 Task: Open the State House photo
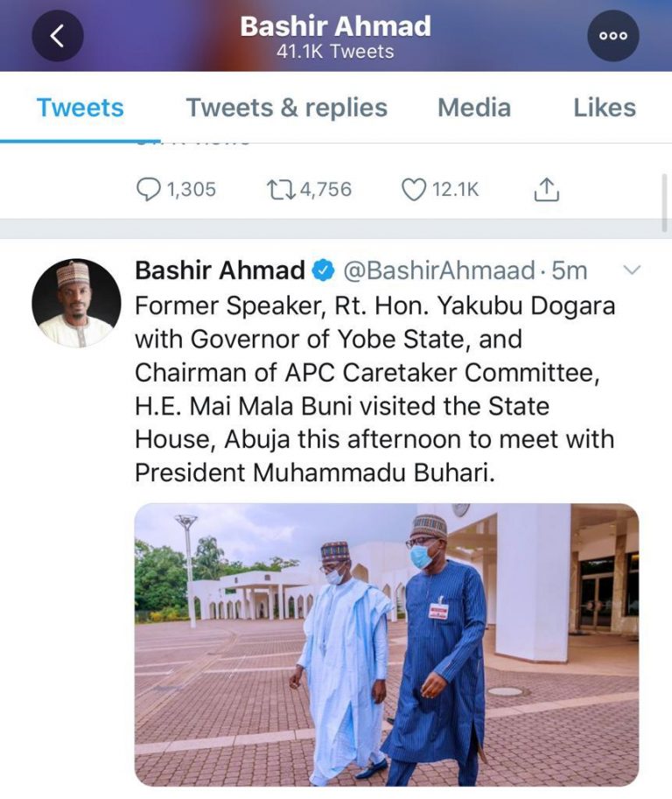coord(386,644)
